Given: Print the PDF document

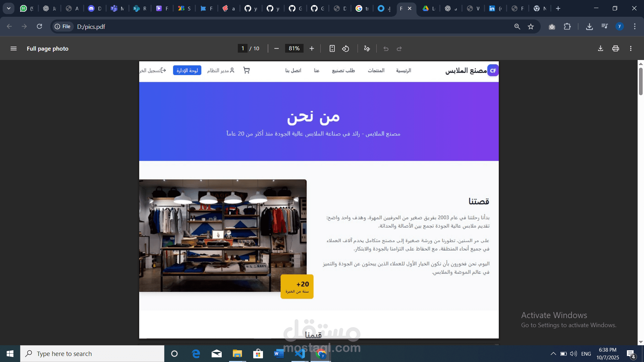Looking at the screenshot, I should tap(615, 48).
